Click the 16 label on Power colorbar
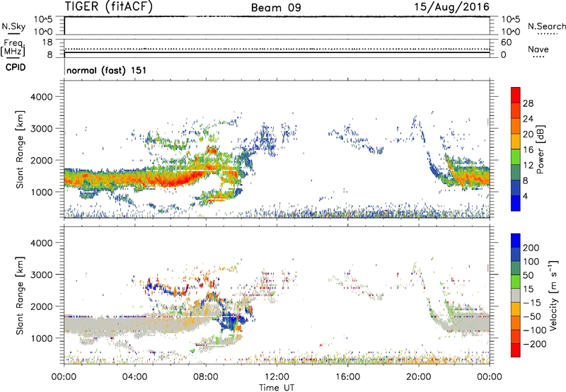Viewport: 566px width, 392px height. pyautogui.click(x=528, y=150)
